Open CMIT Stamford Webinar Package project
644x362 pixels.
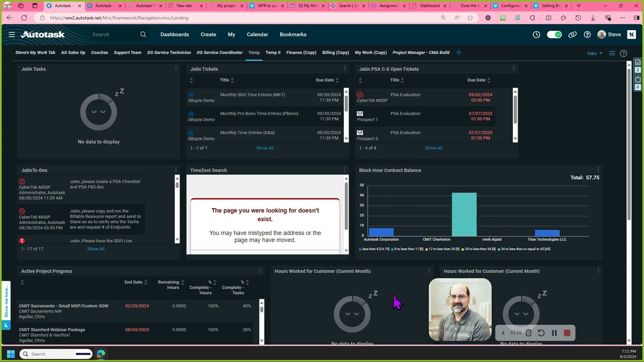52,330
